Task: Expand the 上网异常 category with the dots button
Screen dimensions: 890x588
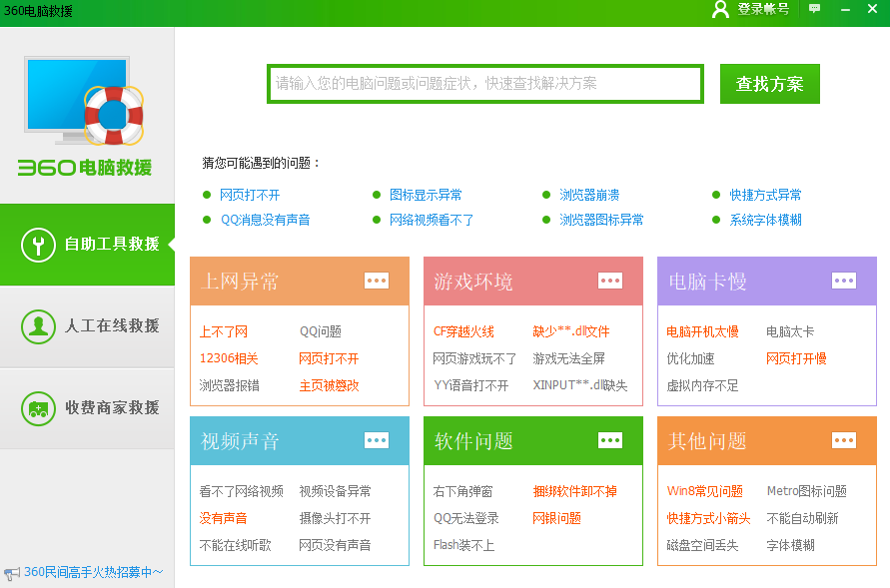Action: click(x=377, y=281)
